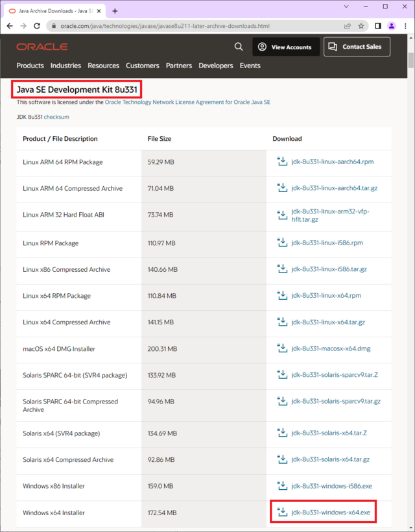Click the Oracle logo
This screenshot has height=532, width=415.
[x=42, y=47]
